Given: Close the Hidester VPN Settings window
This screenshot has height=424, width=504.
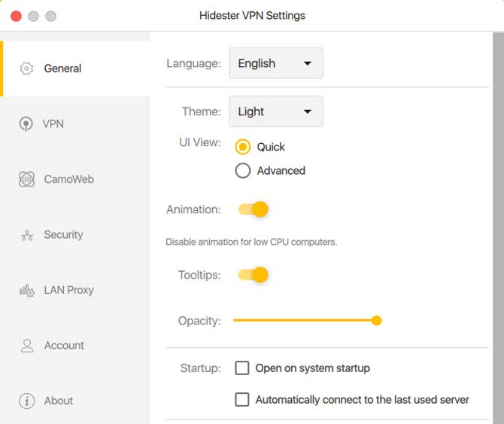Looking at the screenshot, I should (16, 16).
